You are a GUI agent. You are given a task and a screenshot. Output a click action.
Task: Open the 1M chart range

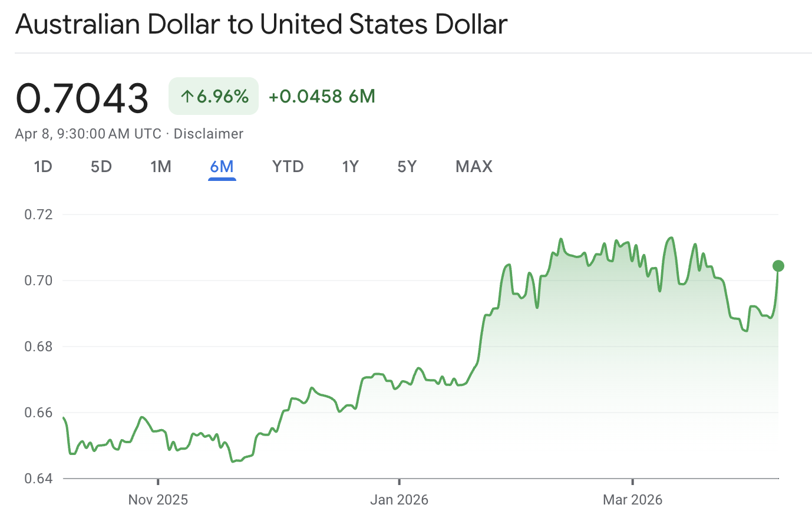161,167
